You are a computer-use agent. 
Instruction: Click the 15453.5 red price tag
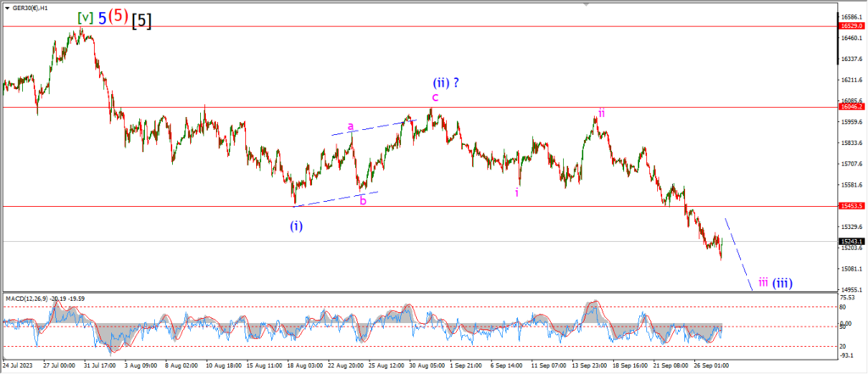[x=850, y=206]
